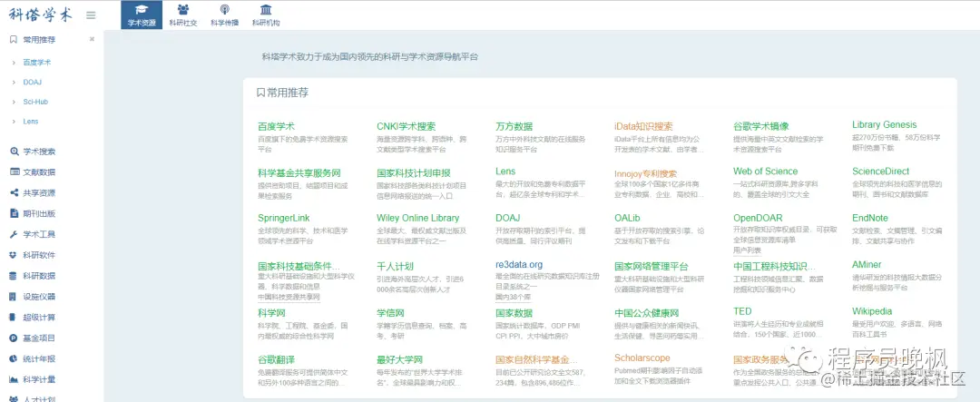Open the 百度学术 card link

point(276,126)
